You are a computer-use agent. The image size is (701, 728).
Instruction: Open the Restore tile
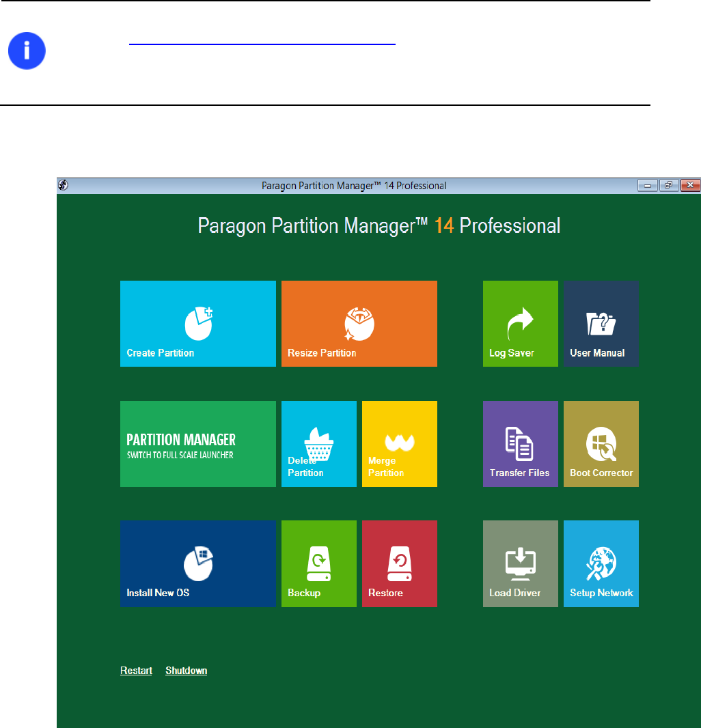400,563
